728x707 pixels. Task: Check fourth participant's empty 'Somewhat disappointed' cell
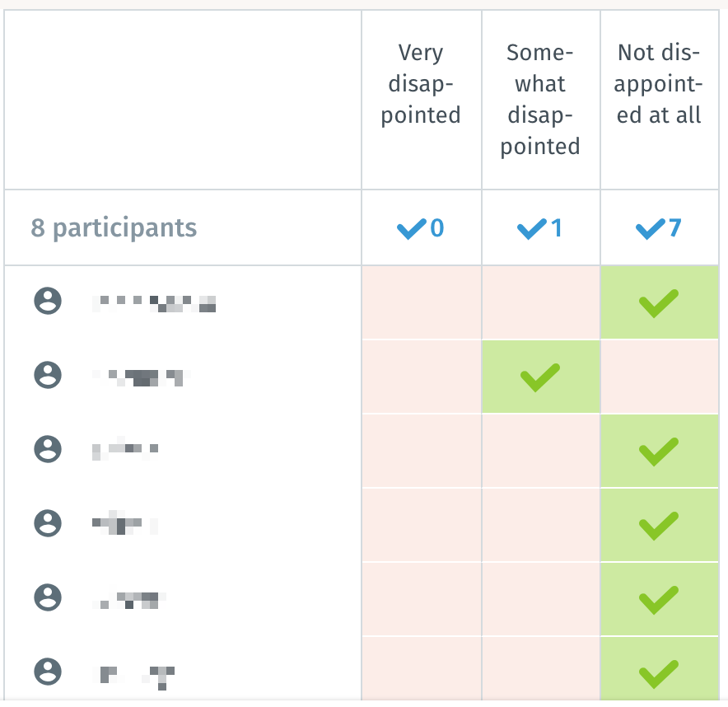pos(540,525)
